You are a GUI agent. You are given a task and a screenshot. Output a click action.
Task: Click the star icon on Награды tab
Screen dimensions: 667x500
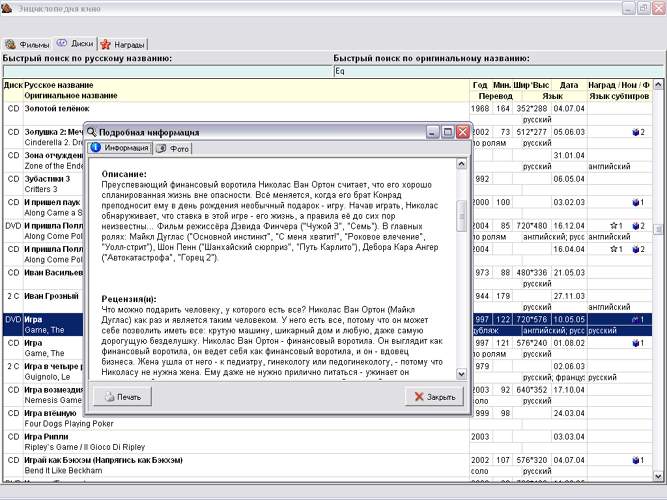coord(105,45)
